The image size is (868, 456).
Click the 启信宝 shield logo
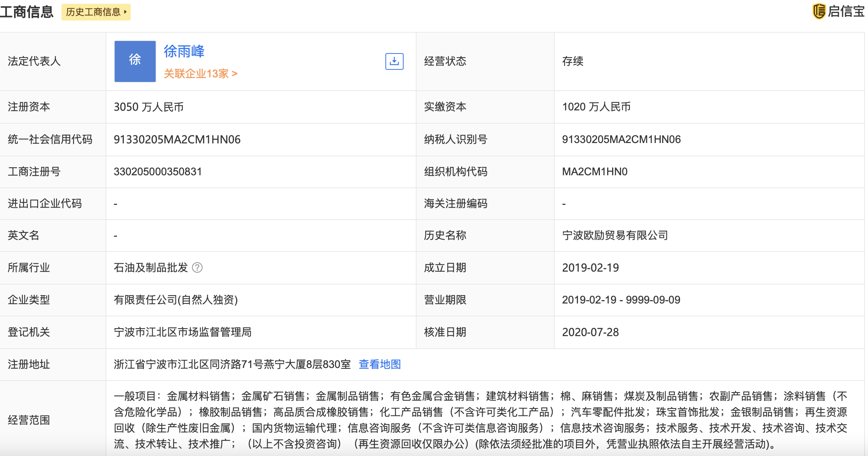pyautogui.click(x=819, y=11)
